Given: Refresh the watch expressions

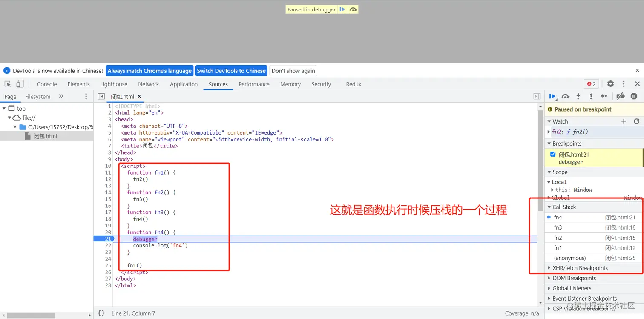Looking at the screenshot, I should tap(636, 121).
